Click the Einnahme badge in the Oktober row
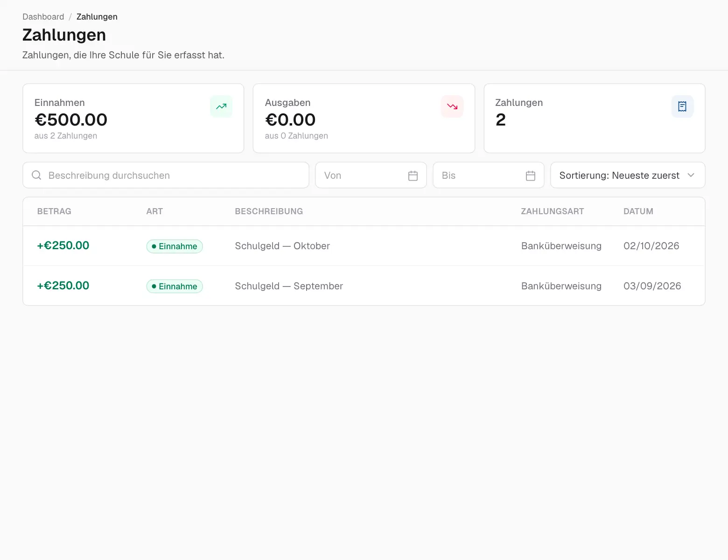Image resolution: width=728 pixels, height=560 pixels. 175,246
